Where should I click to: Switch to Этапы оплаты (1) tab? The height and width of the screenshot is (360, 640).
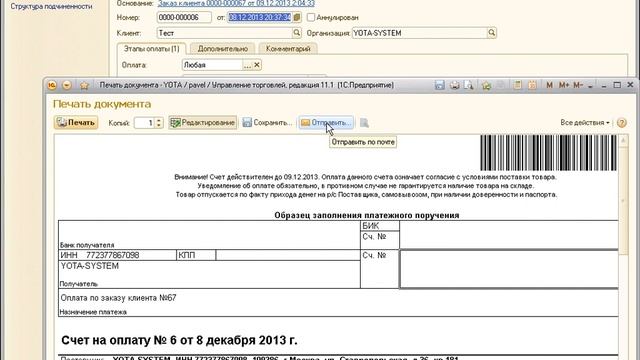click(151, 49)
